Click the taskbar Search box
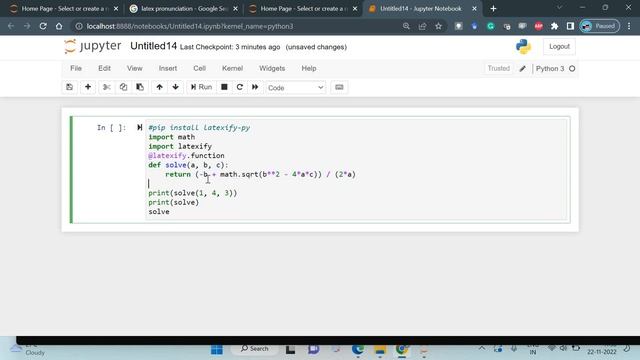Screen dimensions: 640x360 (255, 349)
